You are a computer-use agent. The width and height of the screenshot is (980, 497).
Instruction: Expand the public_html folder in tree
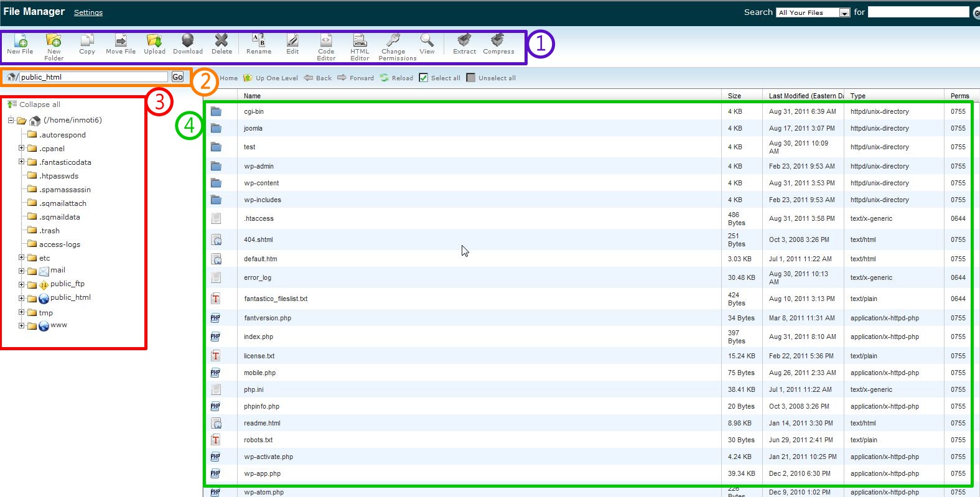[x=21, y=299]
